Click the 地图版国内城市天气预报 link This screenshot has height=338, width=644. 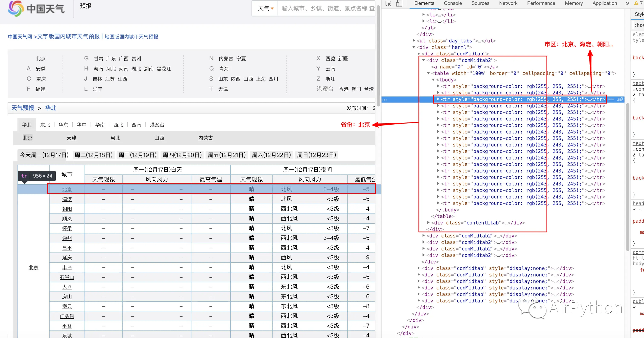point(131,37)
